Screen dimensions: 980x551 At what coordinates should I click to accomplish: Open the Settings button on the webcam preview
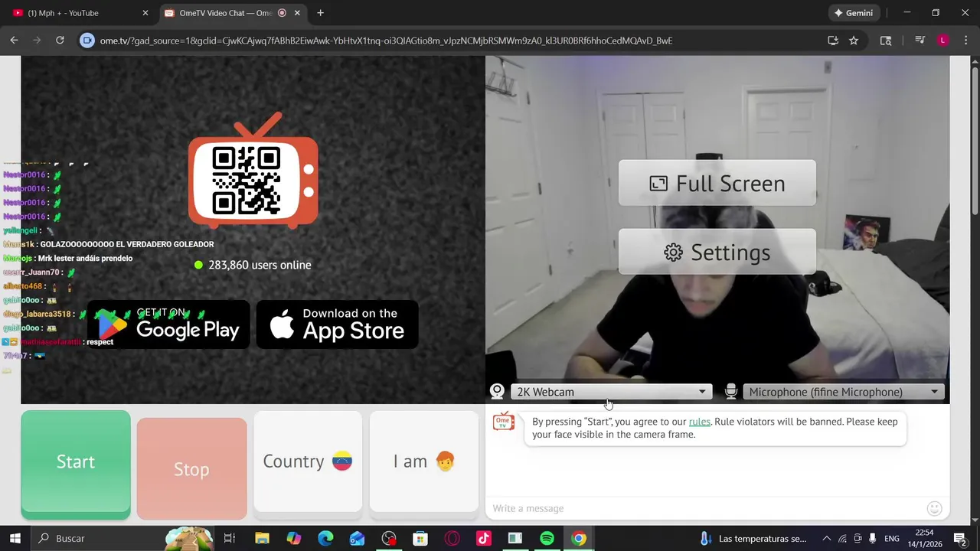click(717, 252)
